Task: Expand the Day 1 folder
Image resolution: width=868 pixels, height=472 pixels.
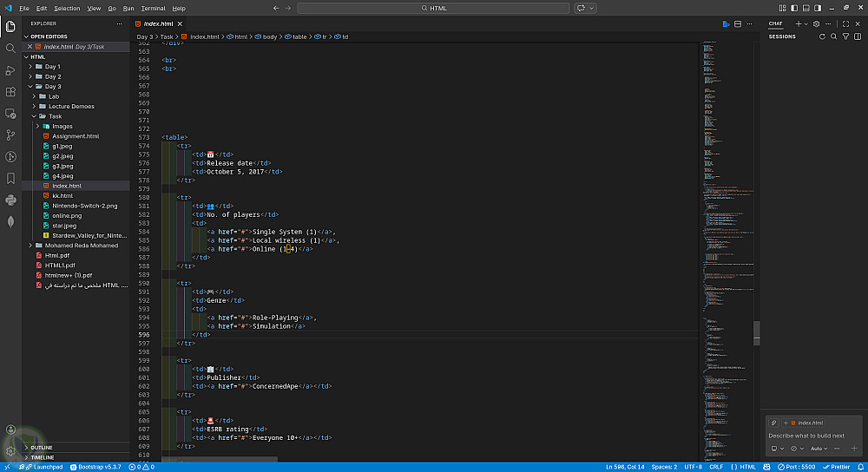Action: (x=52, y=66)
